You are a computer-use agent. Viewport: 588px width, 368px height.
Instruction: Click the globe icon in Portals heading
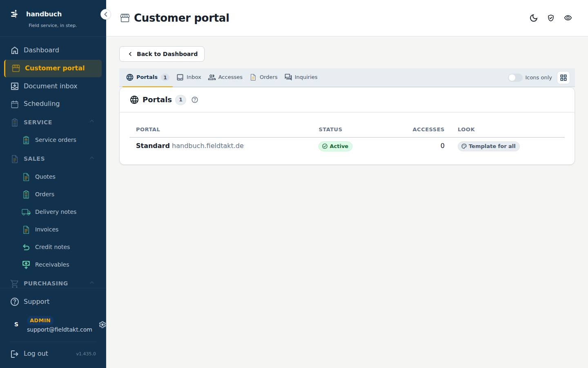[134, 100]
